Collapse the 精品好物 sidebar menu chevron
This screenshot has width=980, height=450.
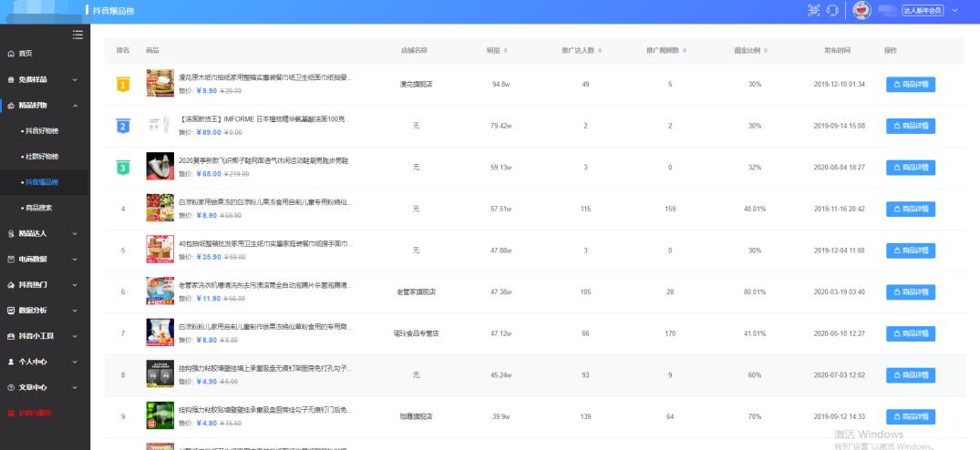75,106
